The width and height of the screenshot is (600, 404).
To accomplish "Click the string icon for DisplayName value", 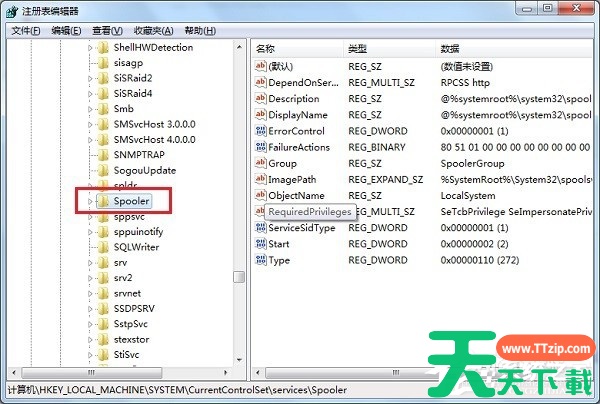I will [261, 114].
